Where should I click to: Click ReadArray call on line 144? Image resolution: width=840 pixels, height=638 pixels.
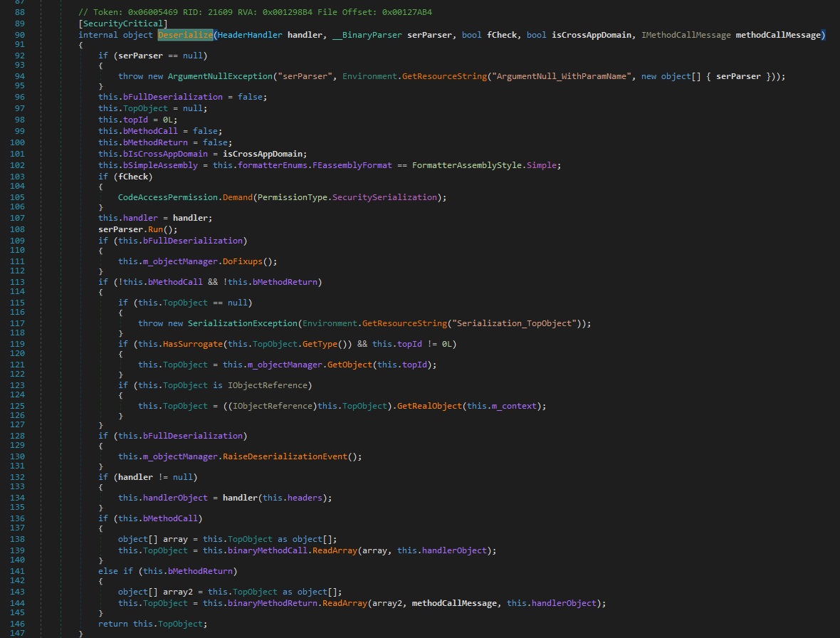345,603
